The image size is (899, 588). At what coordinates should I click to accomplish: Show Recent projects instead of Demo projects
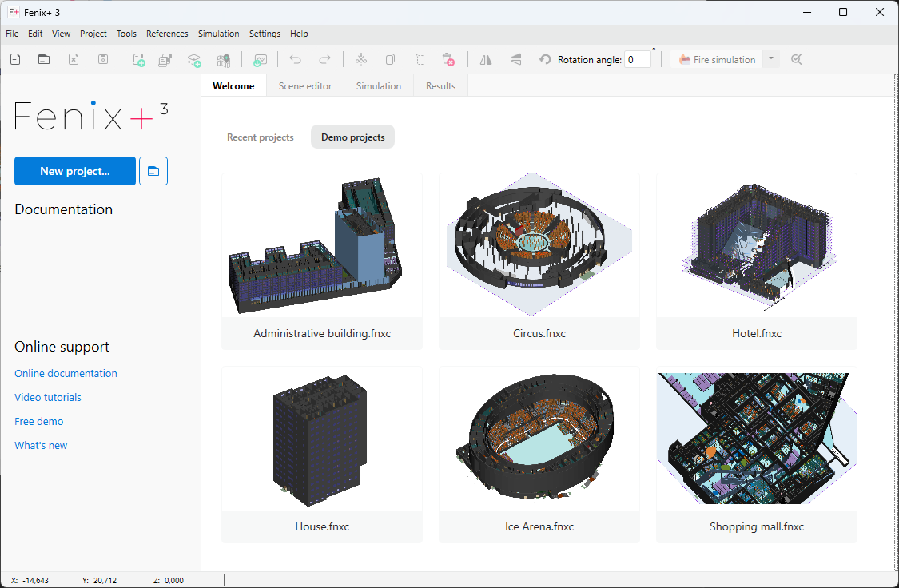[260, 137]
